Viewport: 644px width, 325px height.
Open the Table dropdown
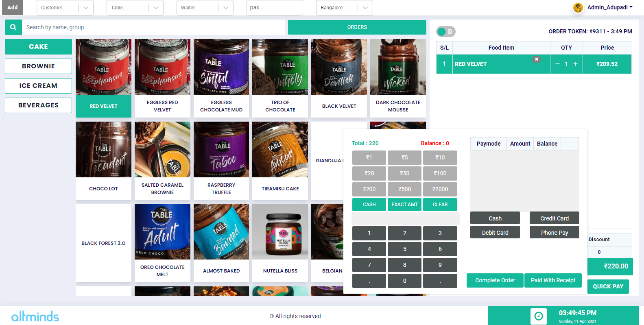(135, 8)
